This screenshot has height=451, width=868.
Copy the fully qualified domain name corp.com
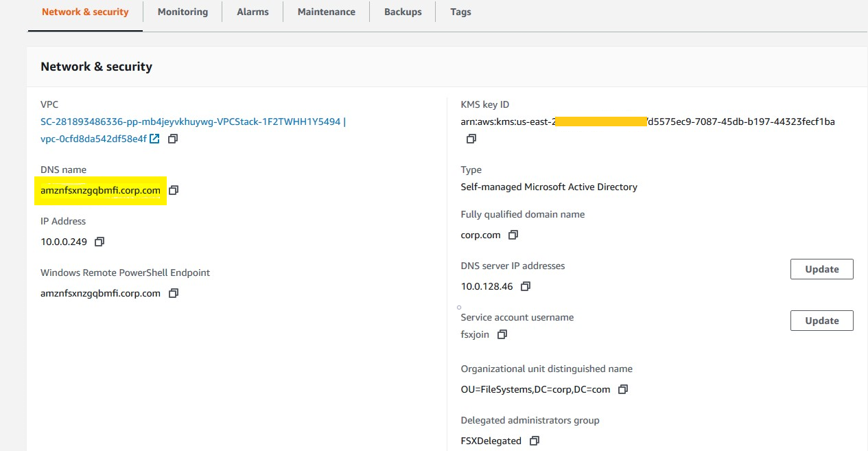tap(513, 235)
